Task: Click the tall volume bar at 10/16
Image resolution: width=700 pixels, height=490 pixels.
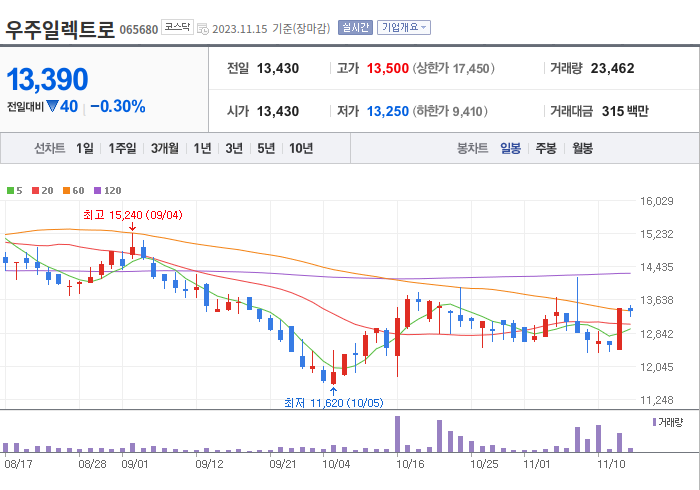Action: coord(397,434)
